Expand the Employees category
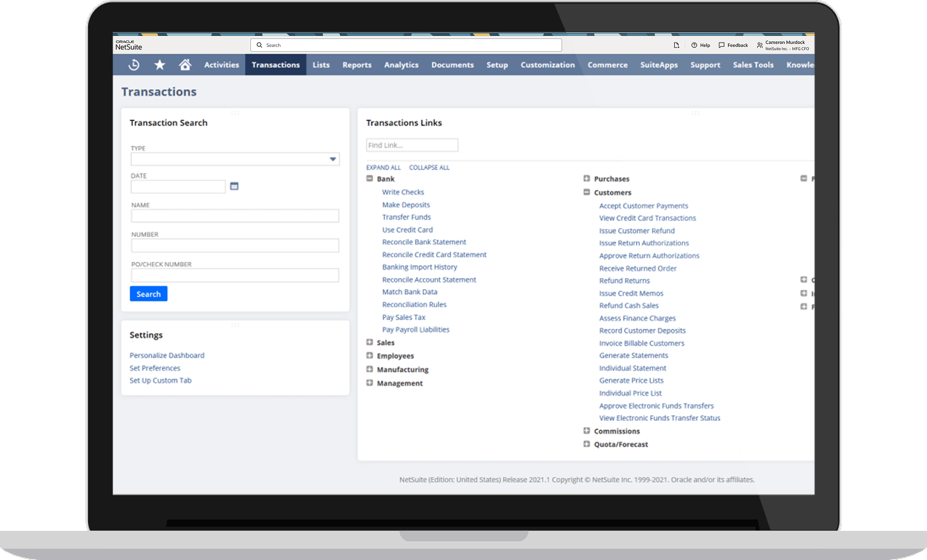Viewport: 927px width, 560px height. [x=370, y=355]
